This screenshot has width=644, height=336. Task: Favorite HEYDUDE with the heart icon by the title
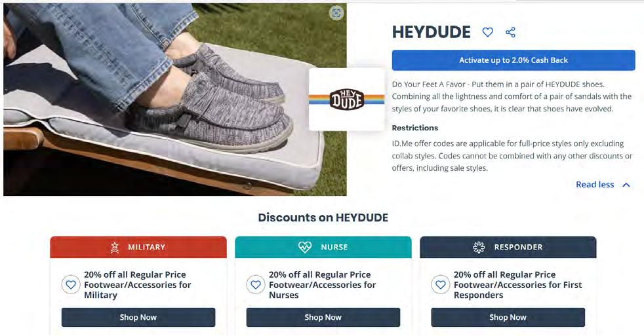click(x=487, y=32)
